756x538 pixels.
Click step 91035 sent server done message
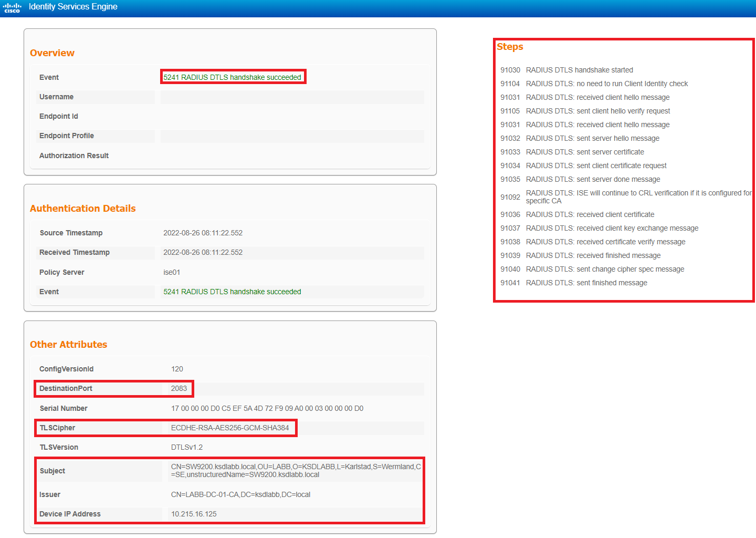pyautogui.click(x=580, y=179)
